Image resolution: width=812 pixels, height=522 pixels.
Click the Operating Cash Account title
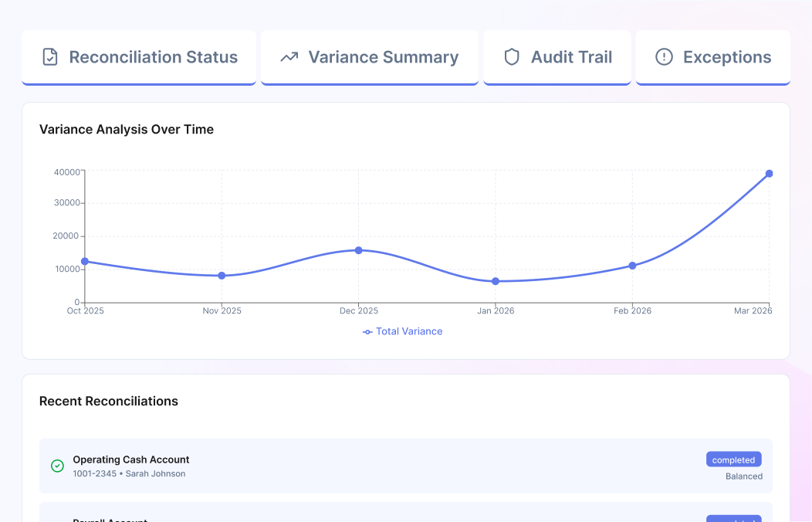click(x=131, y=459)
